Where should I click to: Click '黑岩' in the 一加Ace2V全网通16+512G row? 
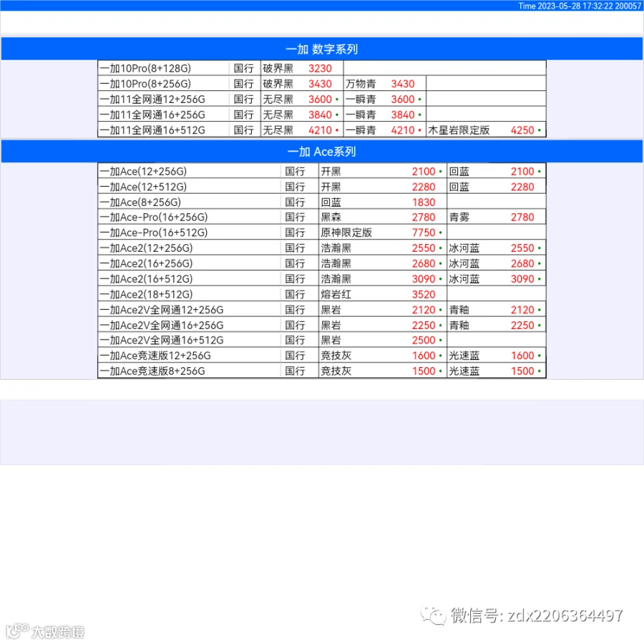331,340
